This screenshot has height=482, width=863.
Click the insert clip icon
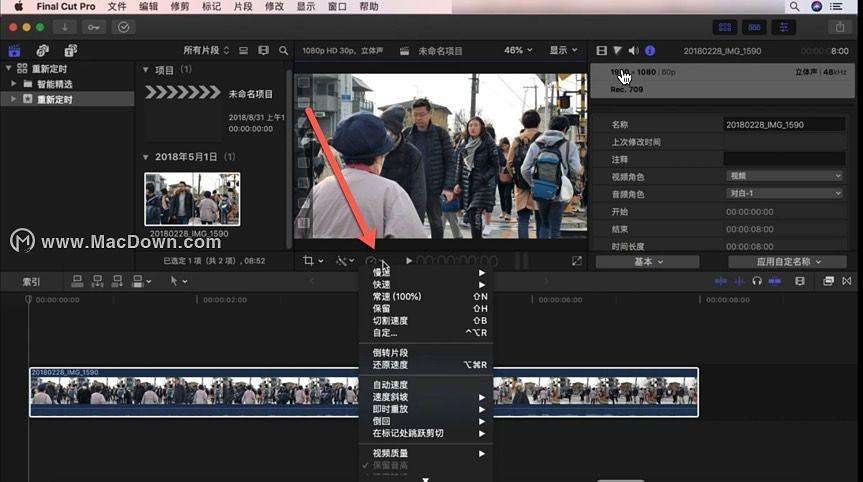coord(97,281)
